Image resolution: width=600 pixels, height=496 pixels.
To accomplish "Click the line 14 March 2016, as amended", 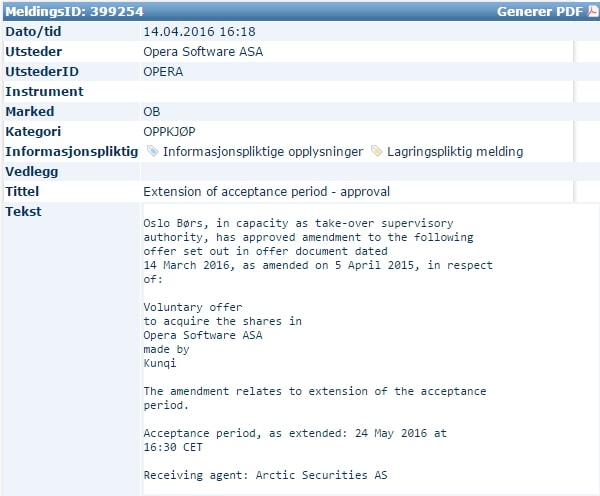I will click(318, 265).
